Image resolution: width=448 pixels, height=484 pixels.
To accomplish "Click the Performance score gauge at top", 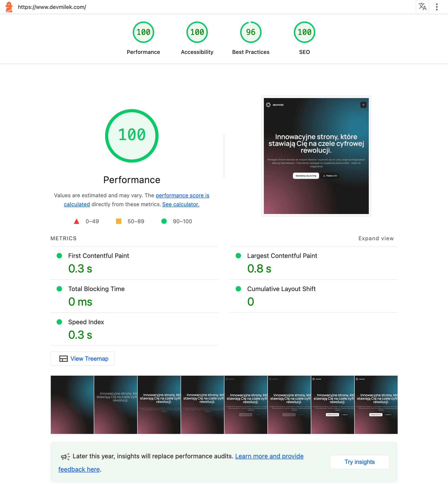I will coord(143,32).
